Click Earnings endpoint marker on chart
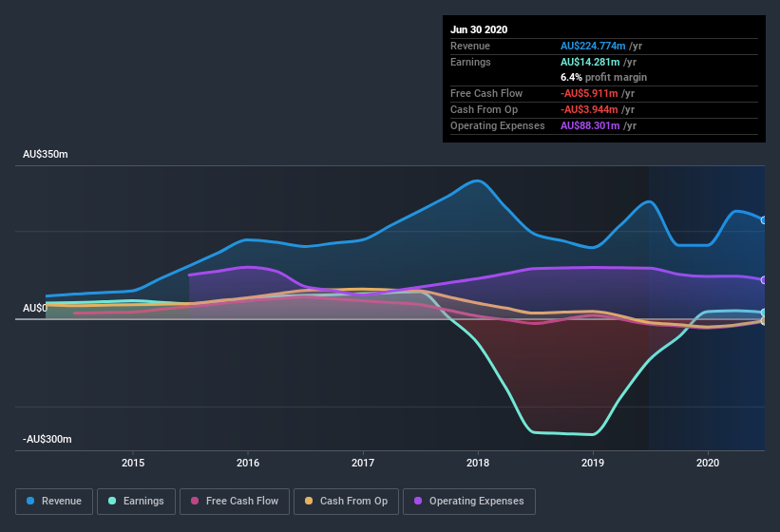780x532 pixels. 764,313
